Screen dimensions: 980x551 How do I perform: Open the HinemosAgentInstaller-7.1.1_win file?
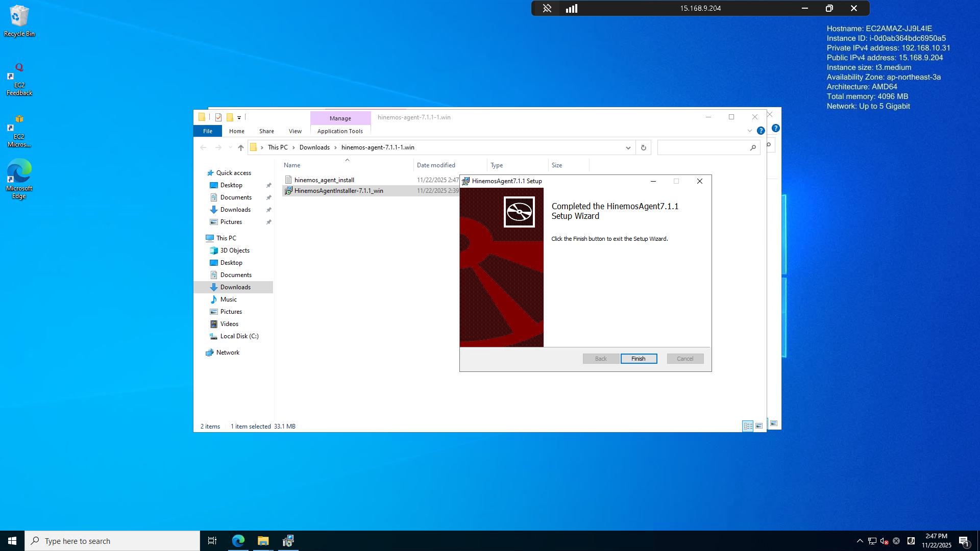click(338, 191)
